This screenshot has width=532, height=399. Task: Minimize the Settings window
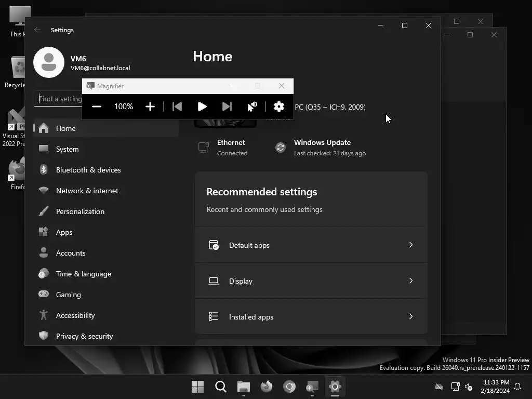coord(381,25)
